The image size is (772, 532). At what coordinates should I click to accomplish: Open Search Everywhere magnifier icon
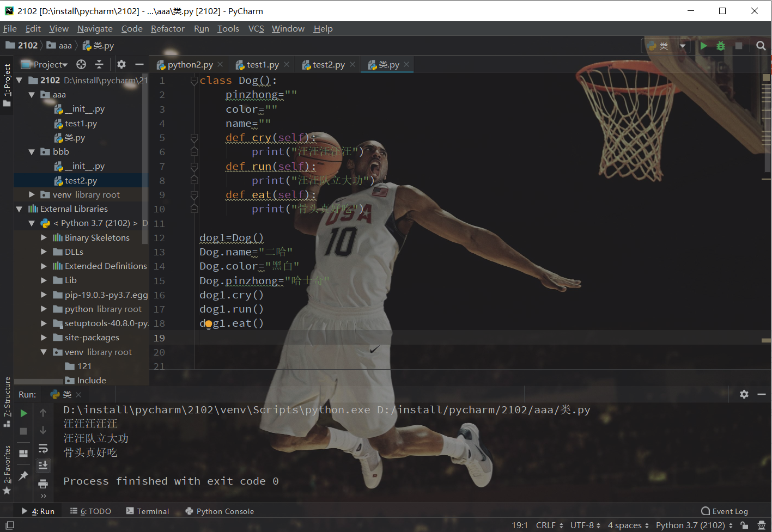(761, 46)
